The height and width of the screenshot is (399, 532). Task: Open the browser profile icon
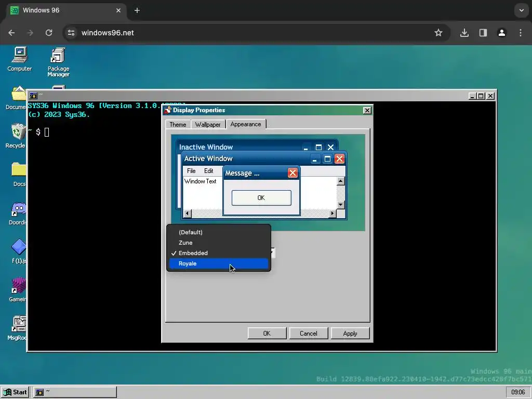(501, 33)
